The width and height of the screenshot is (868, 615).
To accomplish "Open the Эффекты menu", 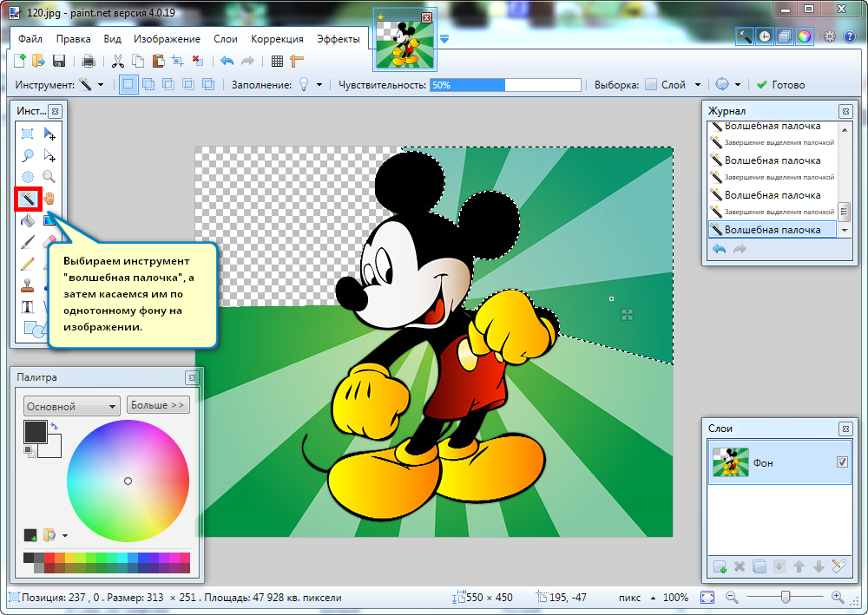I will (x=338, y=39).
